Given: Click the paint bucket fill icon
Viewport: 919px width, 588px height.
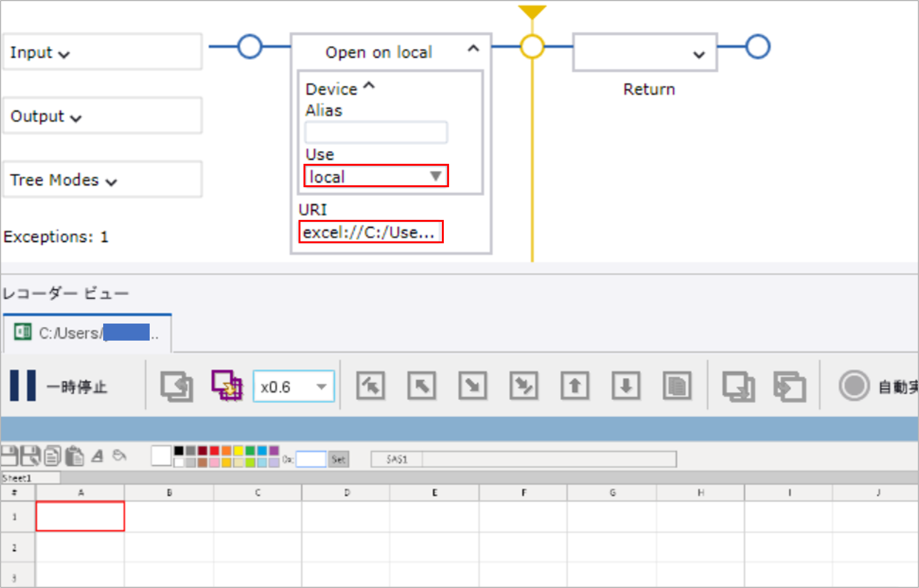Looking at the screenshot, I should tap(119, 456).
